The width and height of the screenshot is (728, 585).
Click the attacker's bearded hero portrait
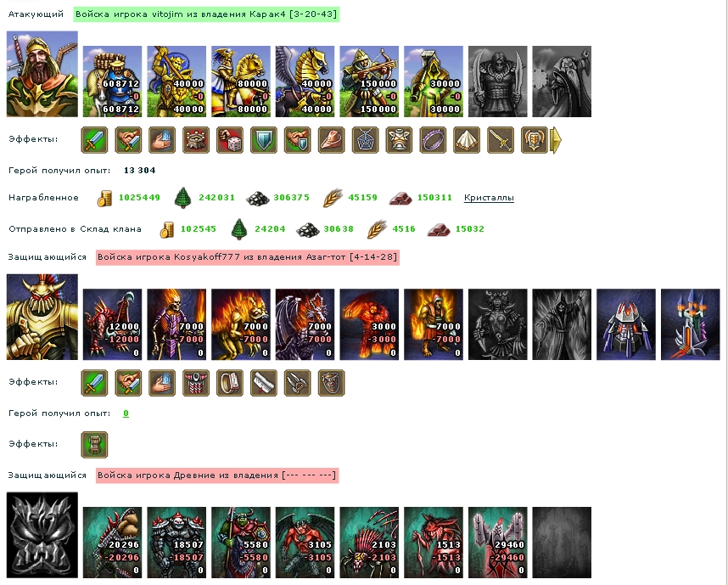click(x=42, y=74)
